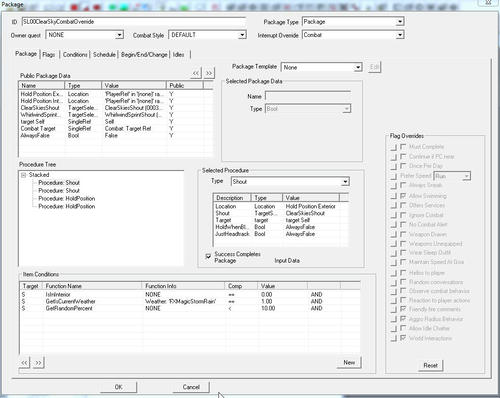Open the Package Type dropdown
Image resolution: width=500 pixels, height=398 pixels.
[x=400, y=22]
